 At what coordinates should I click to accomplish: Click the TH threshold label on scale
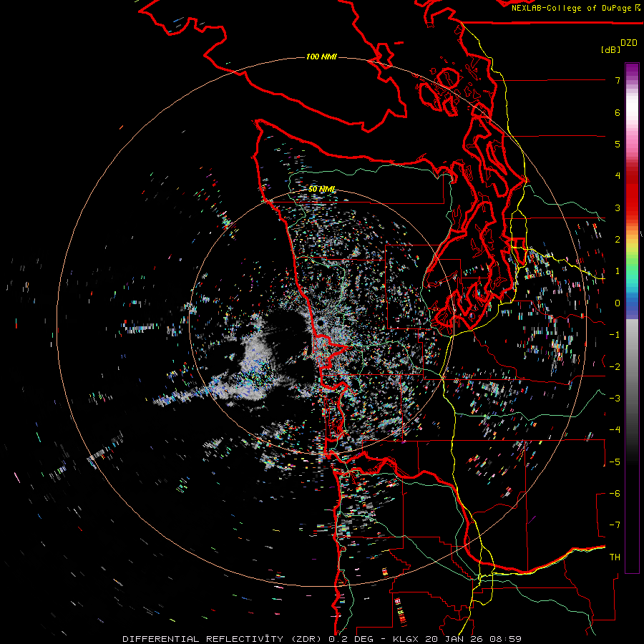pyautogui.click(x=615, y=557)
